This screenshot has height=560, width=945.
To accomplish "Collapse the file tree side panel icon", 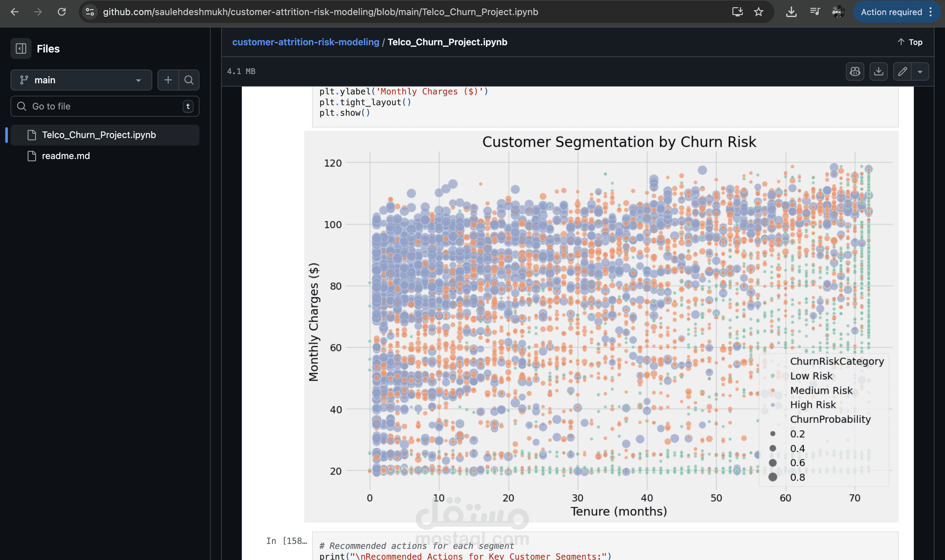I will tap(21, 49).
